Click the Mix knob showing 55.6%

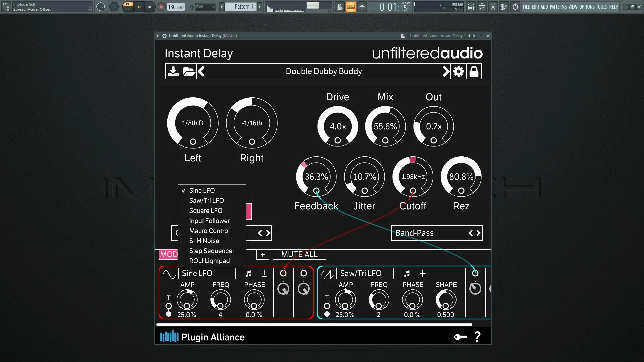click(385, 126)
